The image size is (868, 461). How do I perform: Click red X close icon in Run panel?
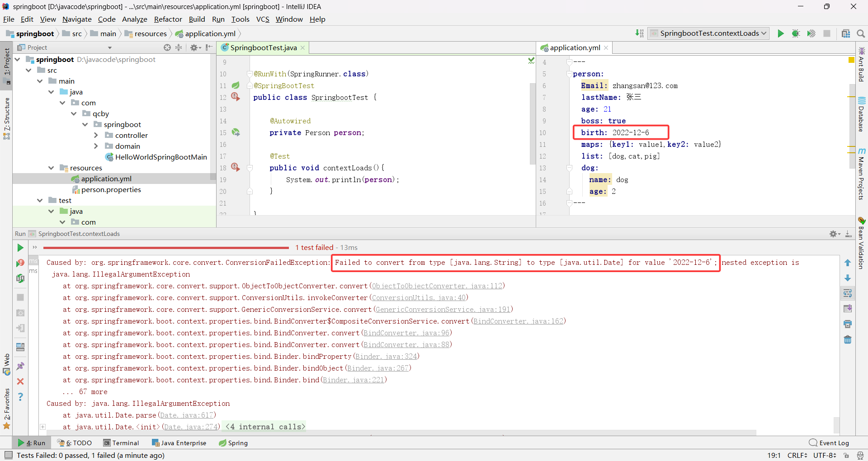tap(20, 381)
